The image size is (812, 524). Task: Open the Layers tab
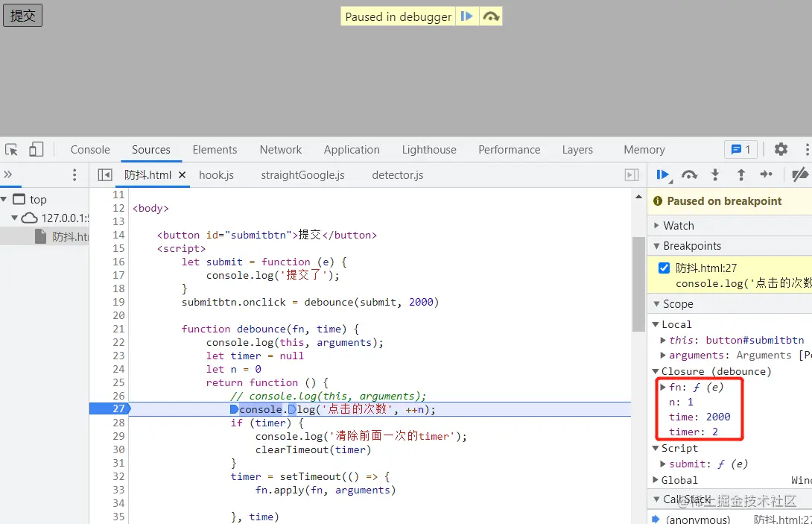pos(577,150)
